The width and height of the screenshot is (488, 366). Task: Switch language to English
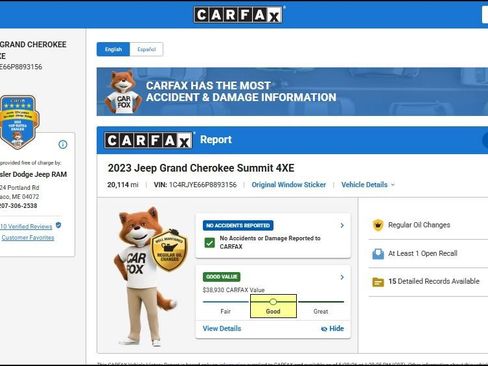113,49
